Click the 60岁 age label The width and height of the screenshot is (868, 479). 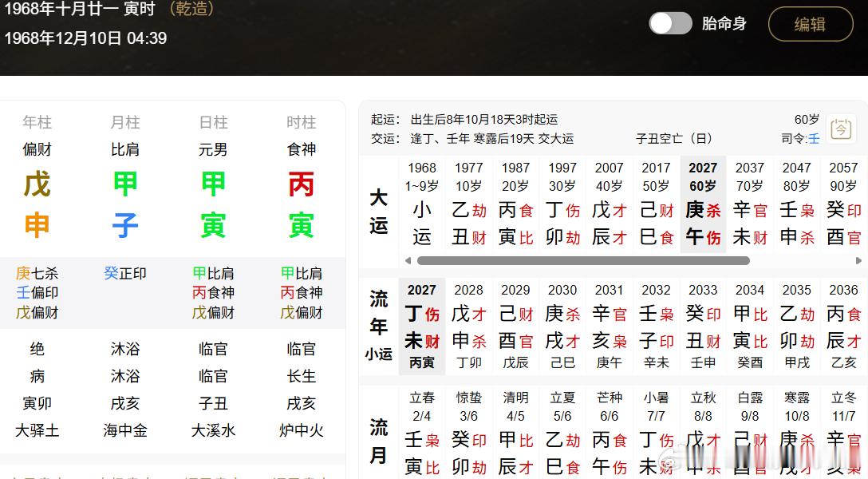pyautogui.click(x=807, y=120)
